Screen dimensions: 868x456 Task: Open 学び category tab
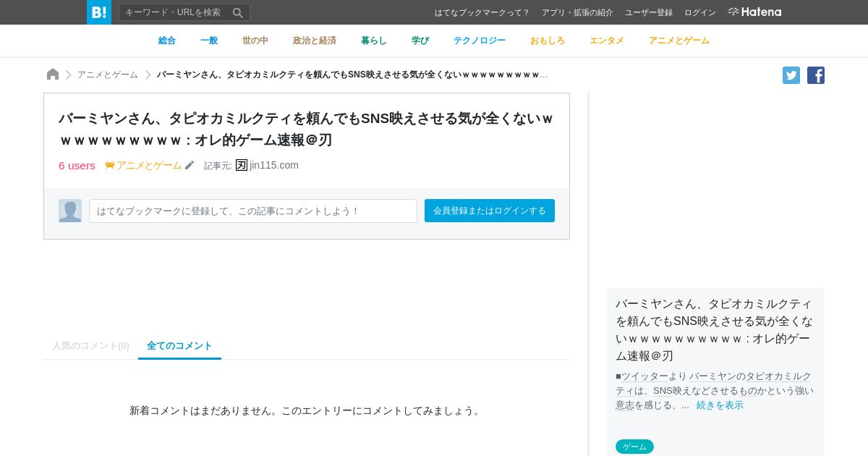click(x=420, y=41)
